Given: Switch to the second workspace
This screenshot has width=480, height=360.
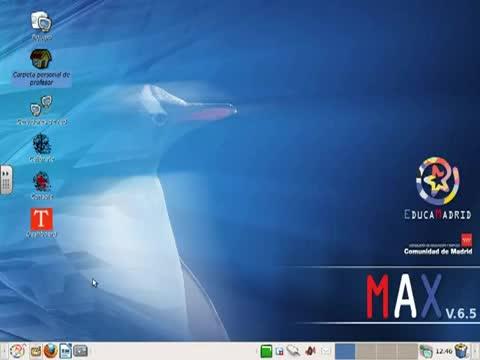Looking at the screenshot, I should pos(366,351).
